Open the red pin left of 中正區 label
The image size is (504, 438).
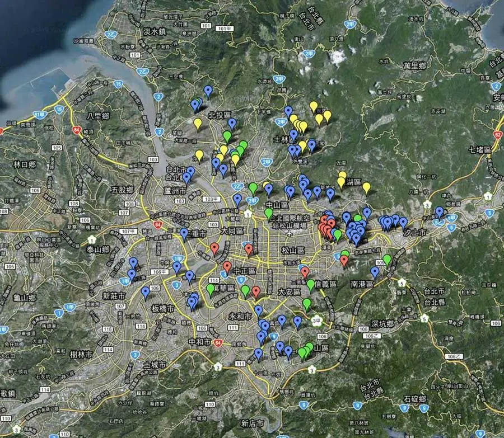click(x=227, y=267)
